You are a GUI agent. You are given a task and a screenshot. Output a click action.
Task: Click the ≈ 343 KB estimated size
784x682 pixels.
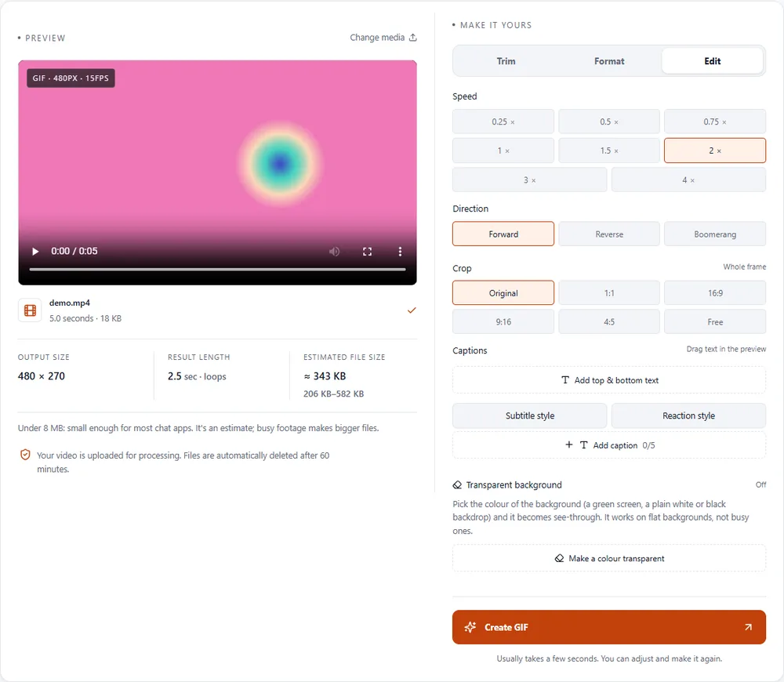[325, 376]
